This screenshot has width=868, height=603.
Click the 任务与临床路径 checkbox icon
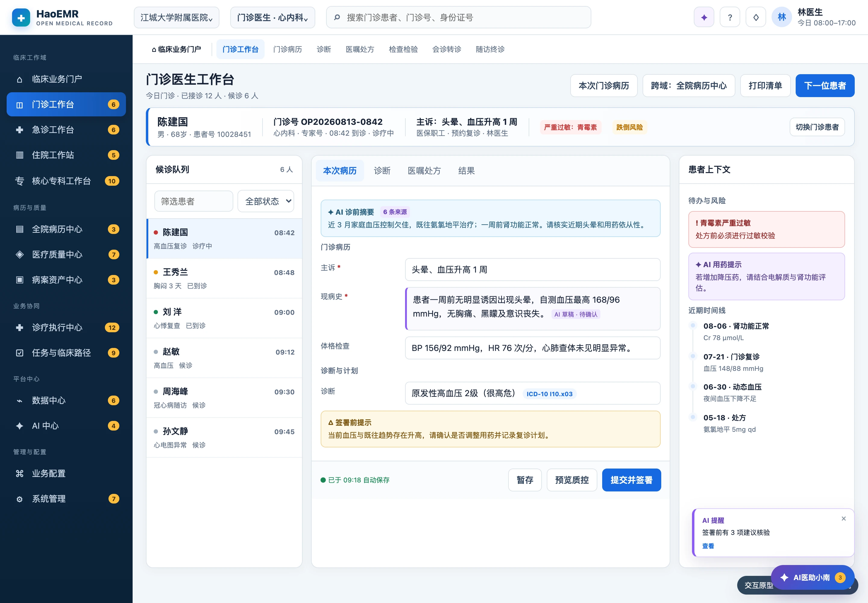click(x=20, y=353)
